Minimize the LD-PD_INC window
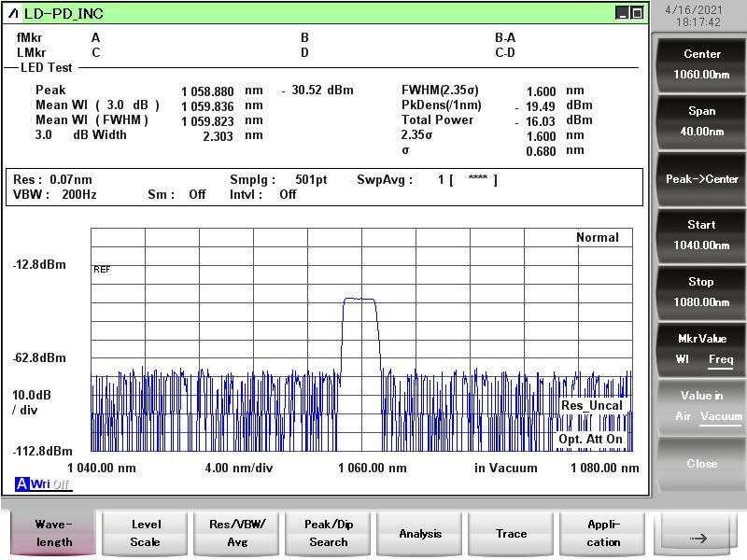Screen dimensions: 747x560 pyautogui.click(x=623, y=13)
